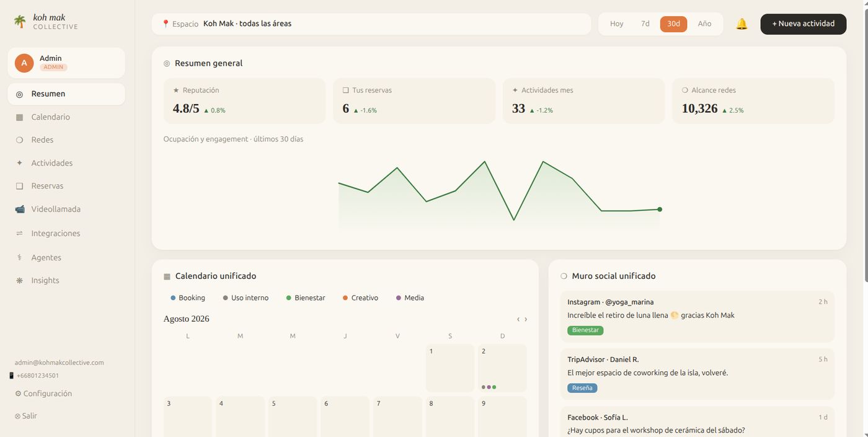Click the sparkle icon next to Actividades mes

pyautogui.click(x=515, y=90)
